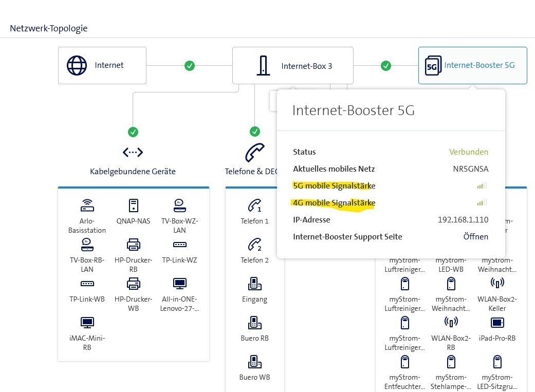Viewport: 535px width, 392px height.
Task: Click the Arlo-Basisstation device icon
Action: [87, 206]
